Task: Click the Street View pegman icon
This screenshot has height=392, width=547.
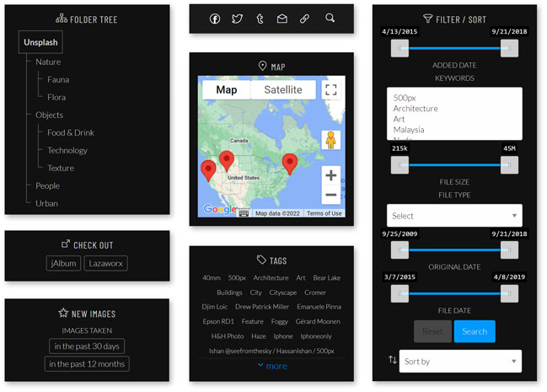Action: tap(331, 140)
